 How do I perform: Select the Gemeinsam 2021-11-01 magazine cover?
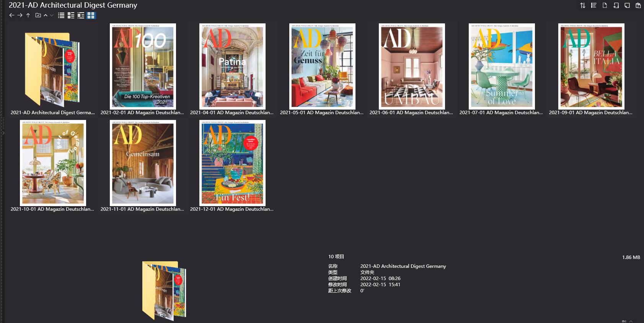143,163
